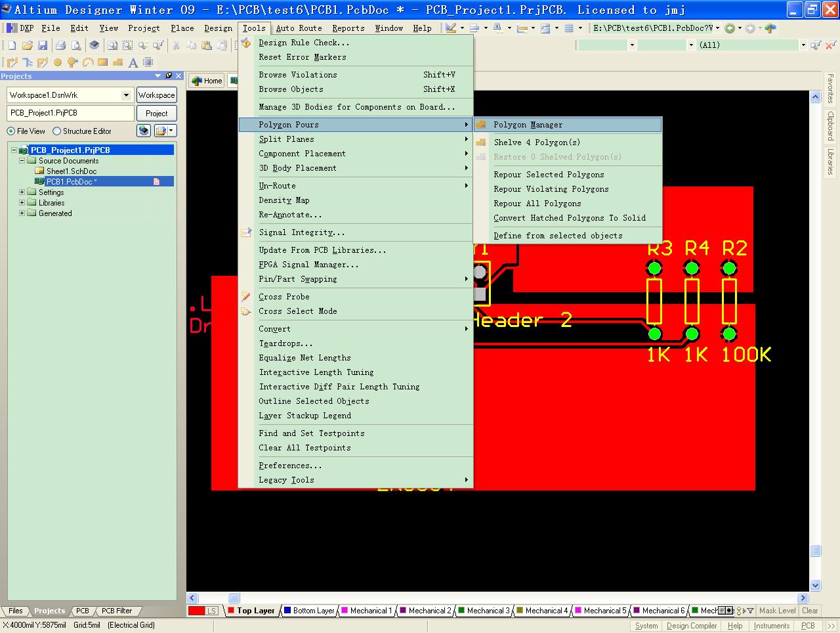Click the grid settings icon in toolbar

[569, 28]
